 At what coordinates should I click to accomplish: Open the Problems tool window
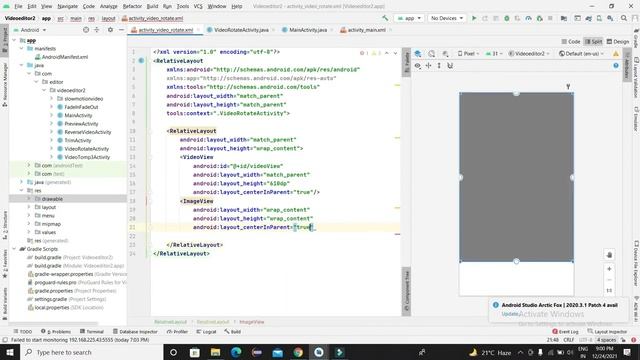click(56, 331)
